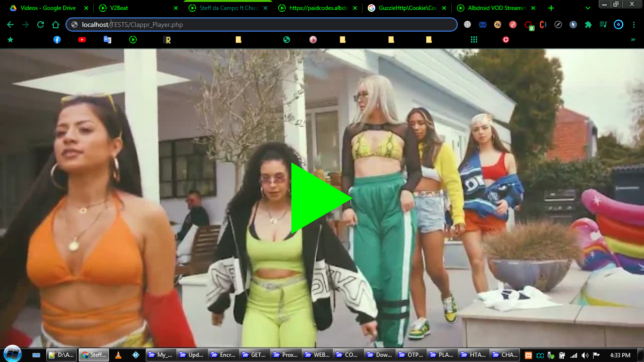
Task: Open the browser three-dot menu
Action: coord(634,25)
